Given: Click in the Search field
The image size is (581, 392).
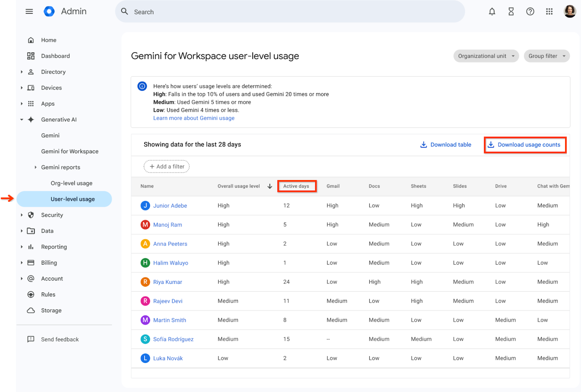Looking at the screenshot, I should tap(290, 12).
